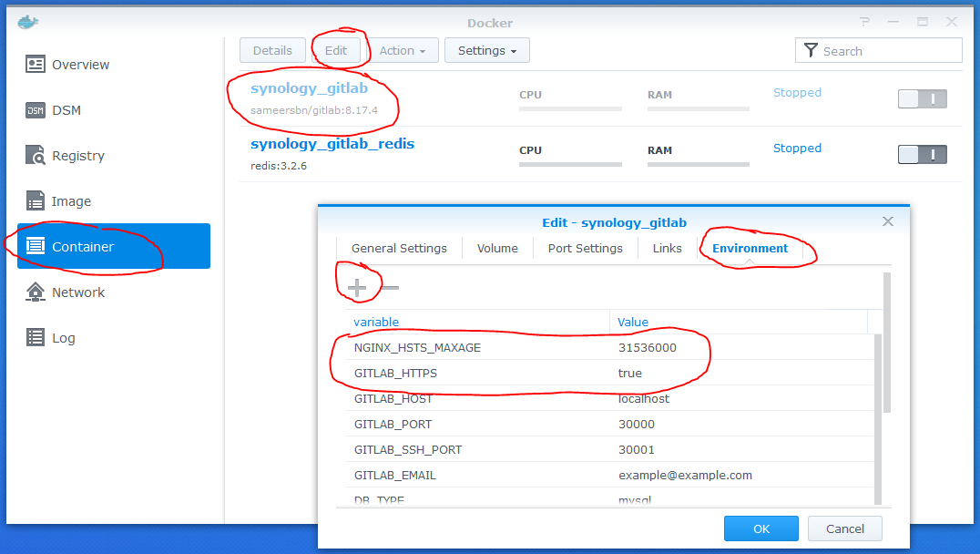Add a new environment variable with the plus icon

[357, 286]
